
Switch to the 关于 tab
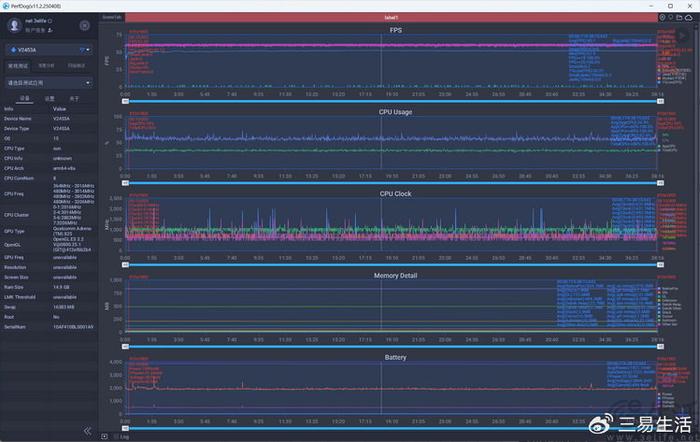click(74, 98)
